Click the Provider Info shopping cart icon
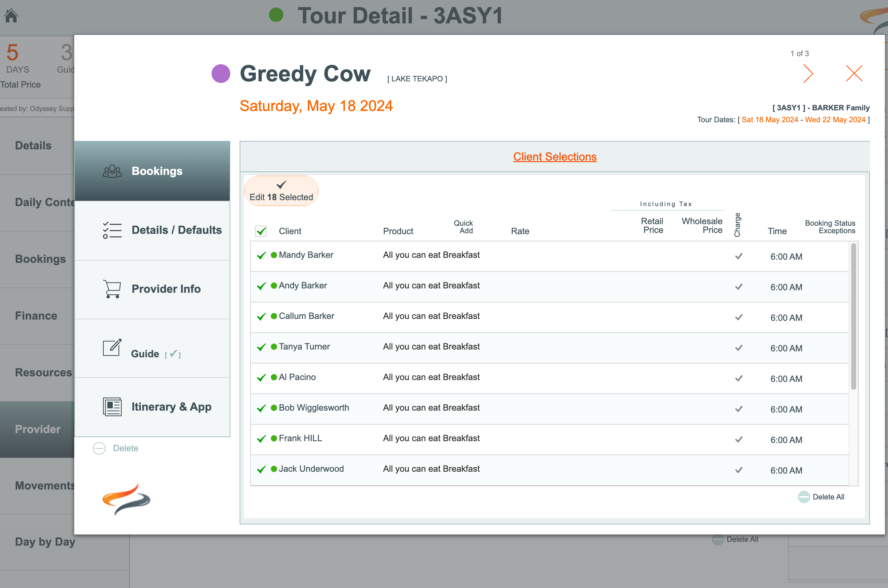The width and height of the screenshot is (888, 588). (112, 289)
